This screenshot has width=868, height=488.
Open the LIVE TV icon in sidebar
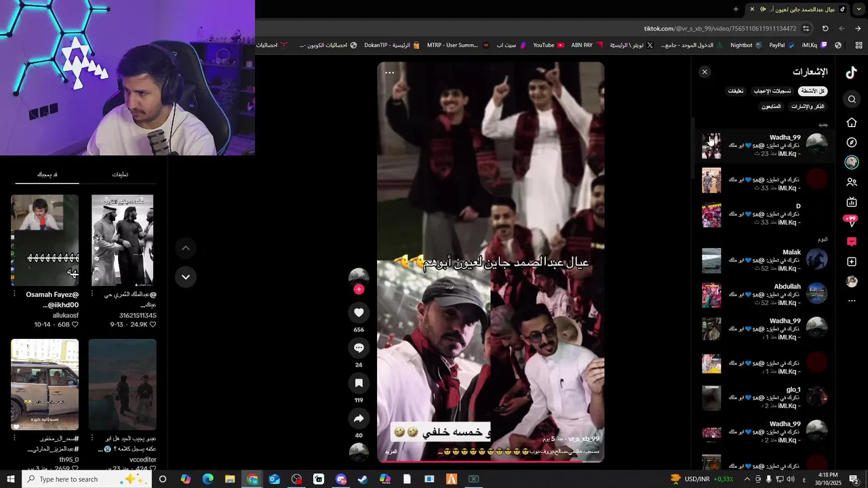852,202
